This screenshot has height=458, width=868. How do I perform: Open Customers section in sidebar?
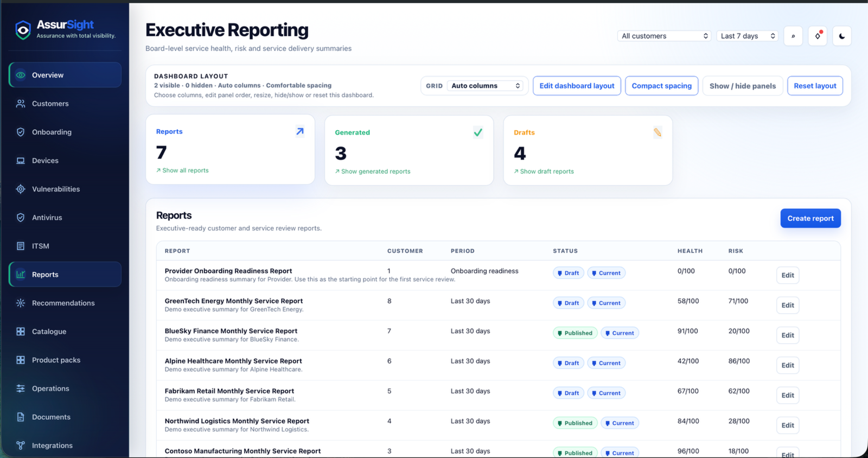coord(65,104)
